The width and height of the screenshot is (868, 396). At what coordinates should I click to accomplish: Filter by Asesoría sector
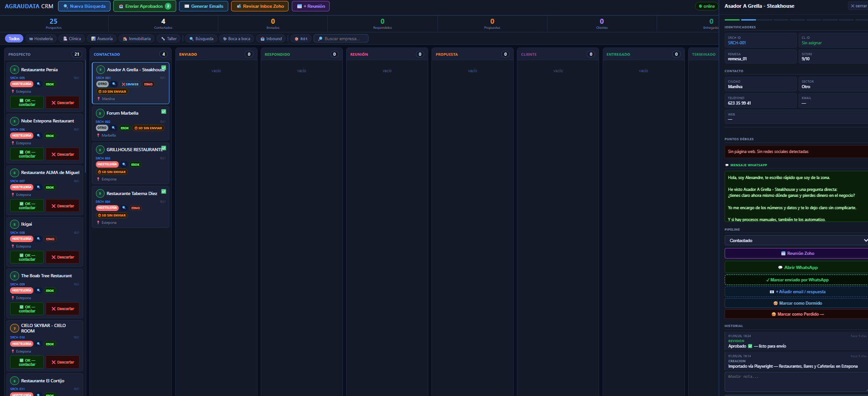point(102,39)
